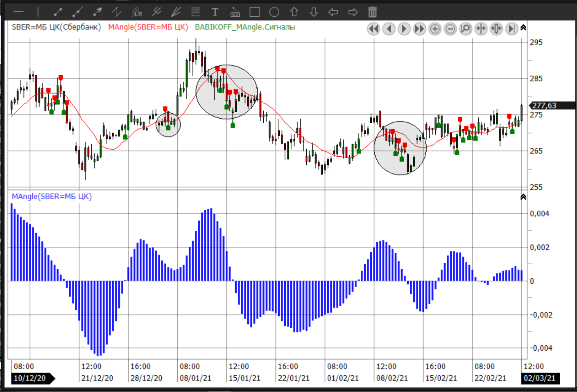Select the linear regression (LR) channel tool

coord(136,12)
